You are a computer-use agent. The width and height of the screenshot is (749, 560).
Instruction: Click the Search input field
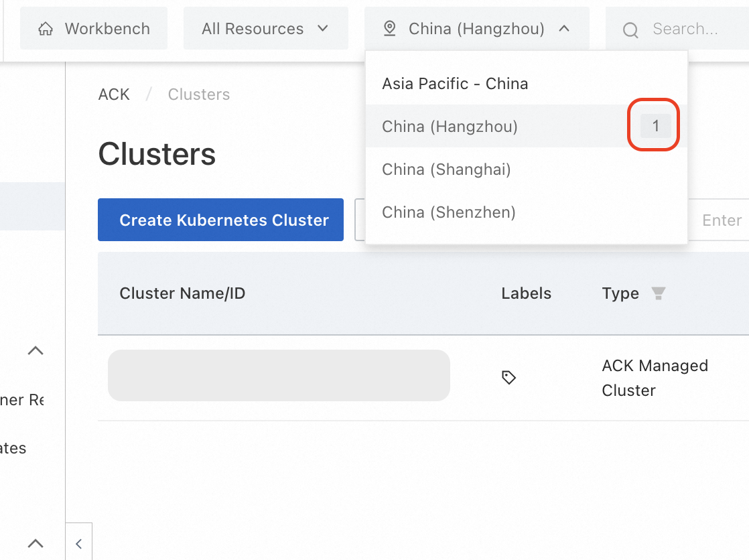(690, 29)
